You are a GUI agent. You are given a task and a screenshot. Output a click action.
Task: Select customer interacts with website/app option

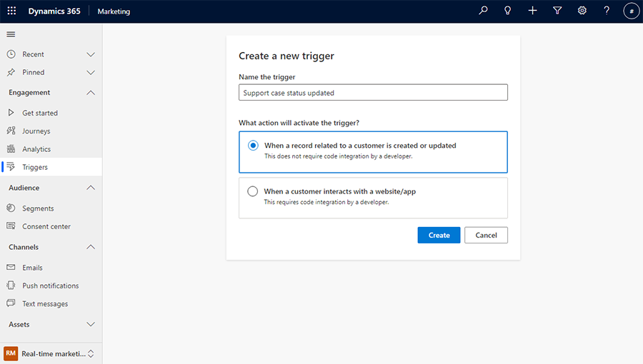253,191
